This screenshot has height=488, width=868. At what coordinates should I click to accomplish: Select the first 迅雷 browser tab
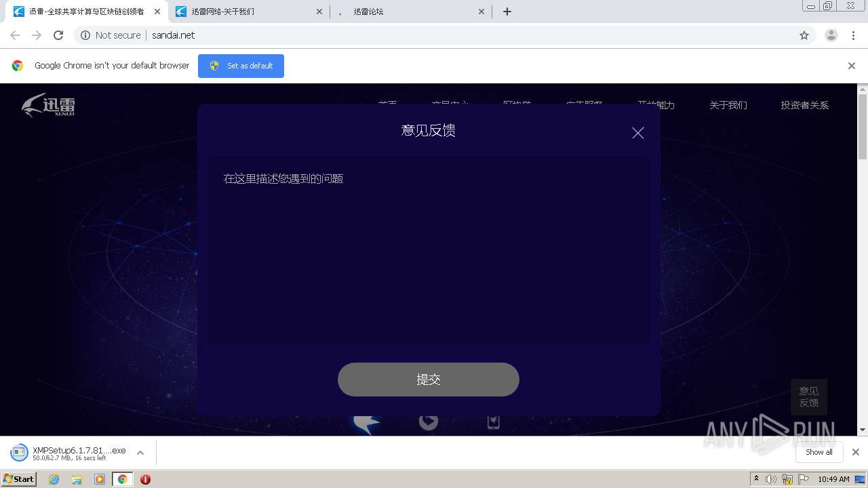click(x=85, y=12)
